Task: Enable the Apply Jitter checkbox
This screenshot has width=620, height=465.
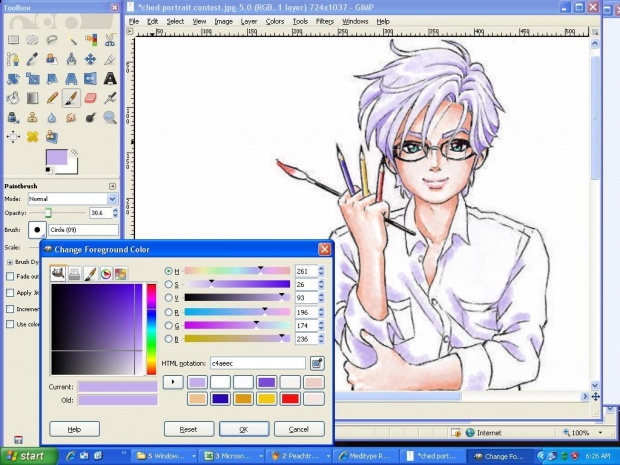Action: [x=10, y=293]
